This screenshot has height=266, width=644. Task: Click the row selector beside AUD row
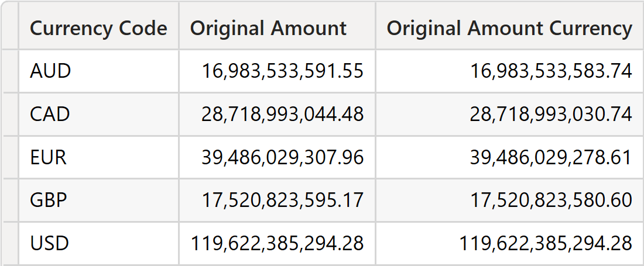11,71
